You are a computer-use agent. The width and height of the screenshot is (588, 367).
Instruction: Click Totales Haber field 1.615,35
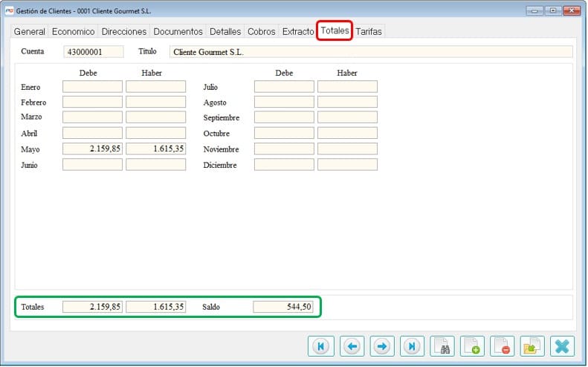[155, 307]
